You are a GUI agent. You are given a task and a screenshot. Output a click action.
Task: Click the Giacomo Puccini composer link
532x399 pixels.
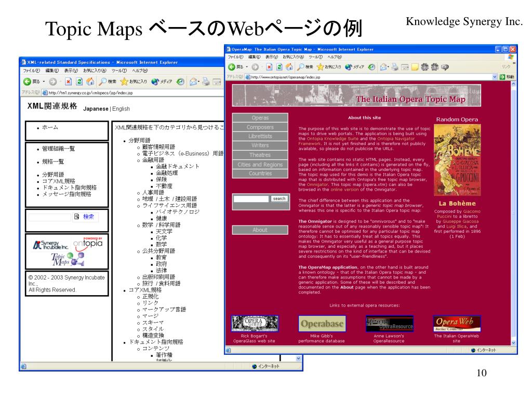tap(460, 214)
